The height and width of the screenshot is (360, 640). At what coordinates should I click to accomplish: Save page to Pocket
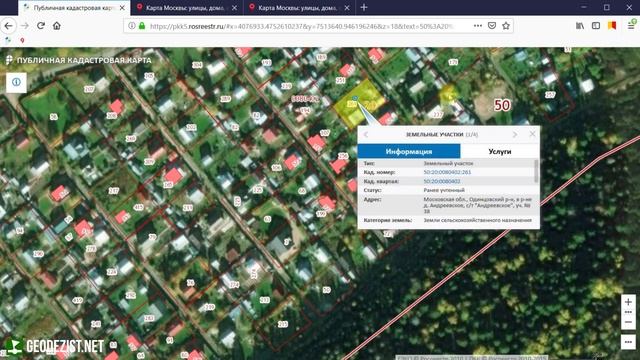[x=492, y=26]
